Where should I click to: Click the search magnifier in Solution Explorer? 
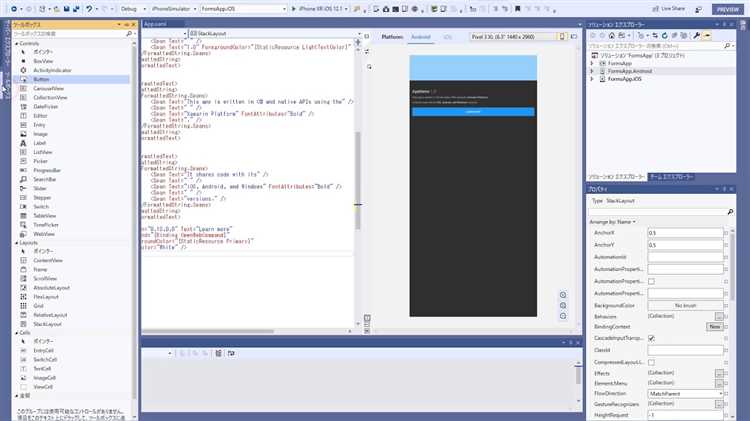click(x=727, y=45)
